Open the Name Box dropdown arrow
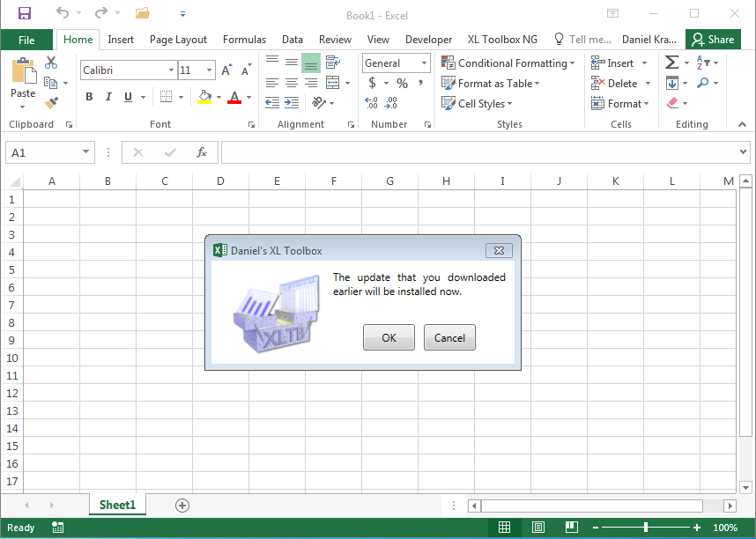Viewport: 756px width, 539px height. (85, 151)
